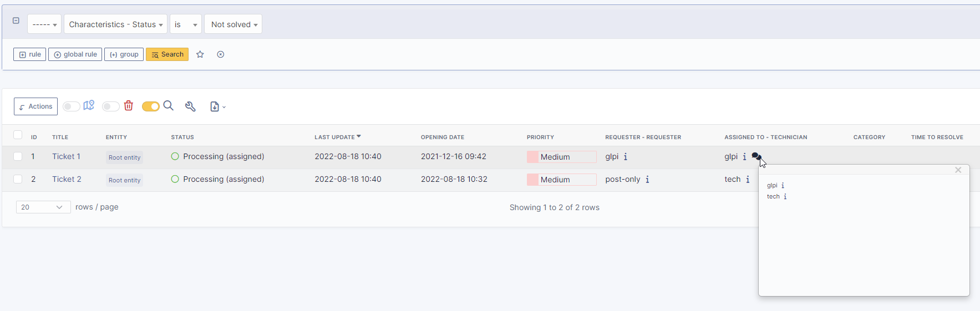Save search as bookmark star icon
The height and width of the screenshot is (311, 980).
pyautogui.click(x=200, y=54)
